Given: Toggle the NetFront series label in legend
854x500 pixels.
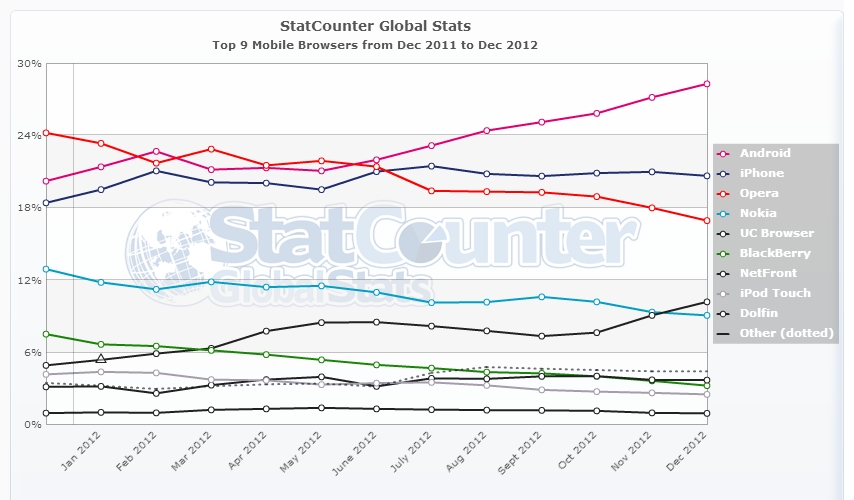Looking at the screenshot, I should click(x=770, y=273).
